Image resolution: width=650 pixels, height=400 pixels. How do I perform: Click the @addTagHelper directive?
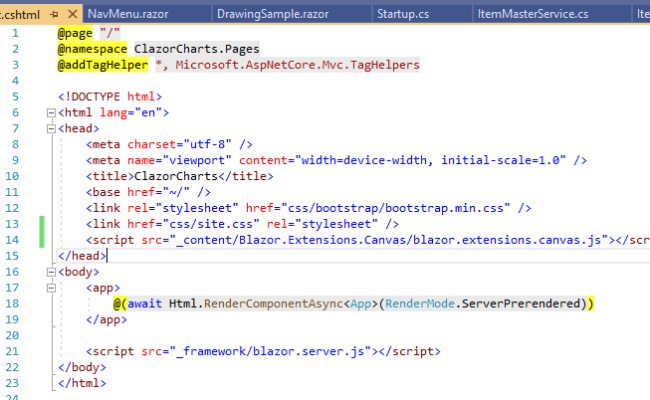coord(103,65)
